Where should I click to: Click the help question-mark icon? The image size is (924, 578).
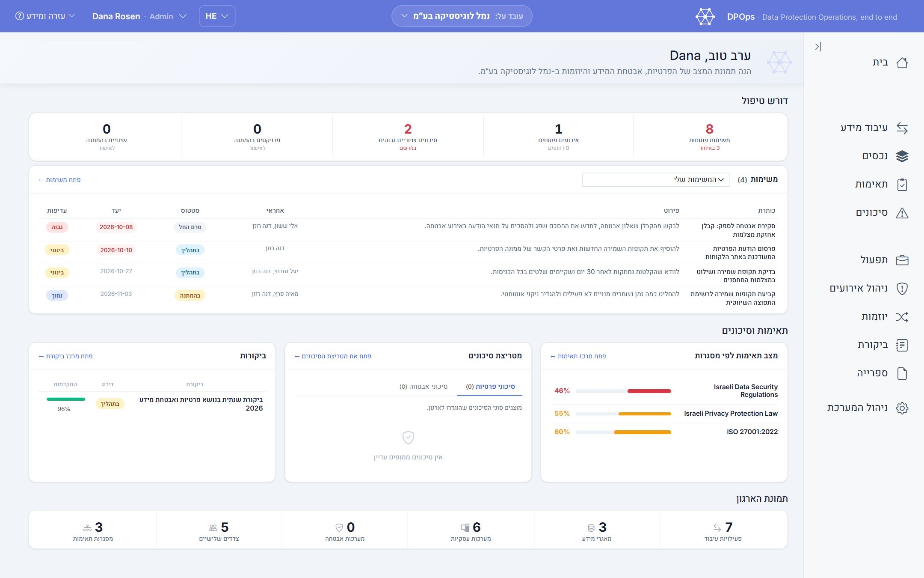pos(20,16)
